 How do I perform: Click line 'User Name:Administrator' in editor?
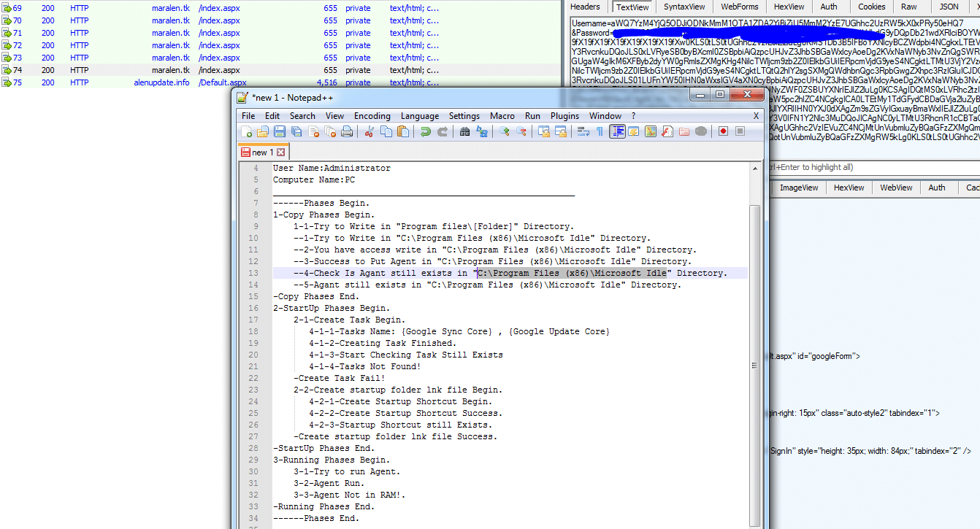pyautogui.click(x=332, y=168)
